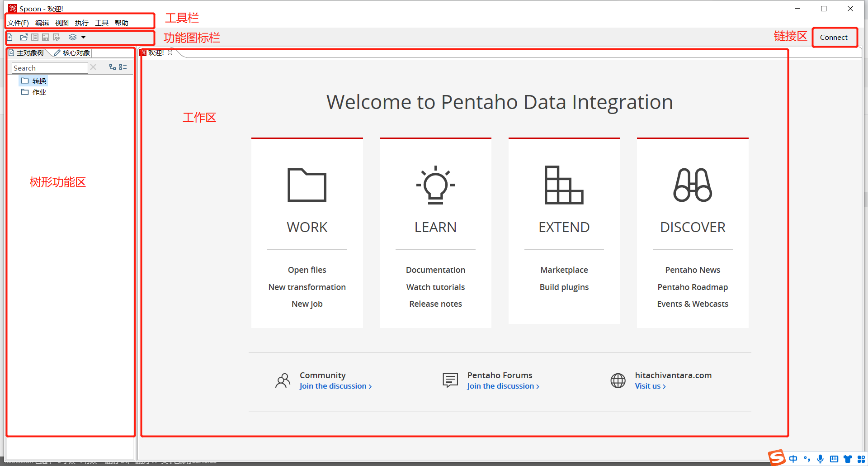Viewport: 868px width, 466px height.
Task: Click the Pentaho Forums chat icon
Action: (x=450, y=381)
